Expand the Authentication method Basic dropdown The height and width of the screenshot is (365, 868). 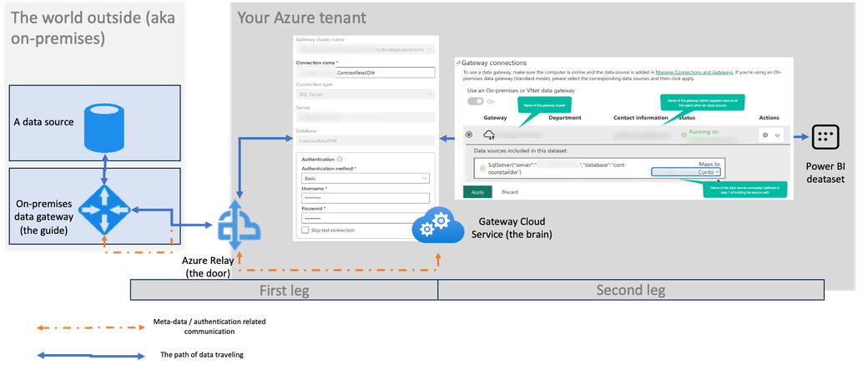click(x=366, y=179)
